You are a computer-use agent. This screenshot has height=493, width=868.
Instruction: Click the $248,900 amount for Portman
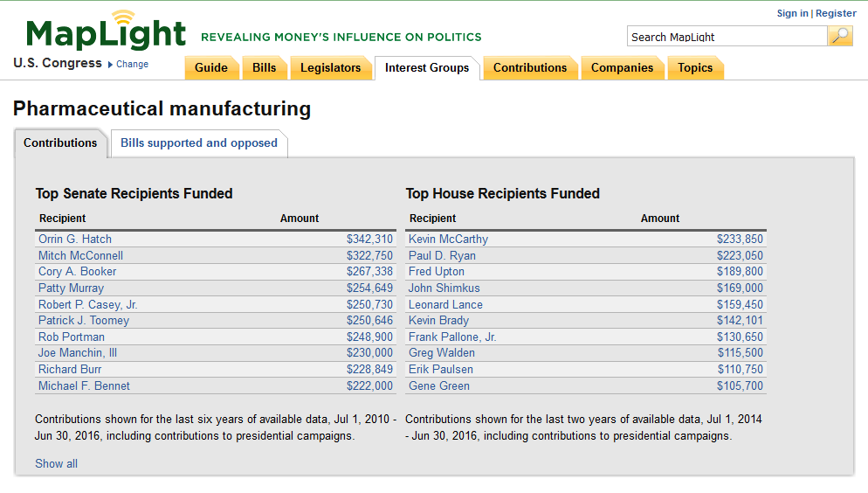pos(369,337)
